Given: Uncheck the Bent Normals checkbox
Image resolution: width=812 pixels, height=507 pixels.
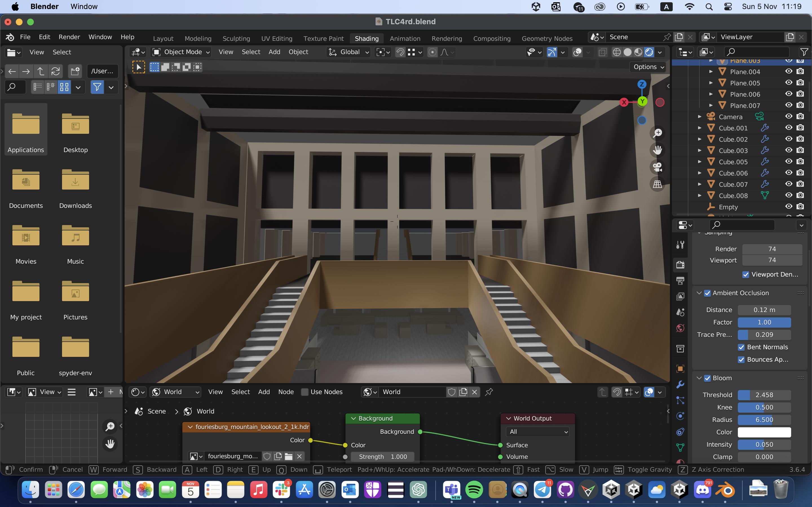Looking at the screenshot, I should coord(741,347).
